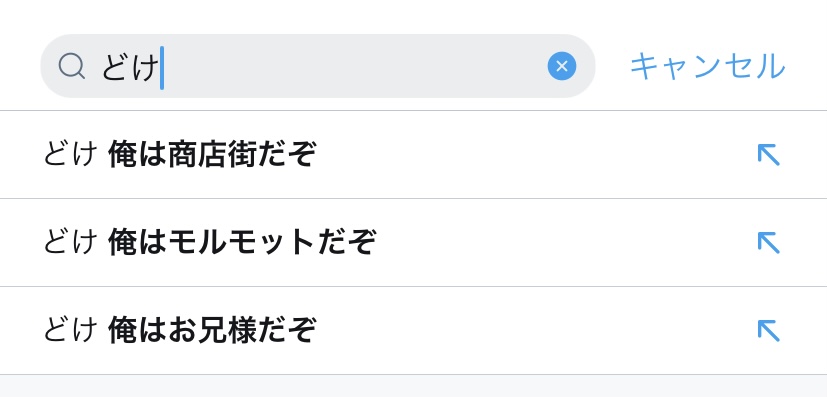Click the どけ prefix of the second suggestion
Image resolution: width=827 pixels, height=397 pixels.
70,243
